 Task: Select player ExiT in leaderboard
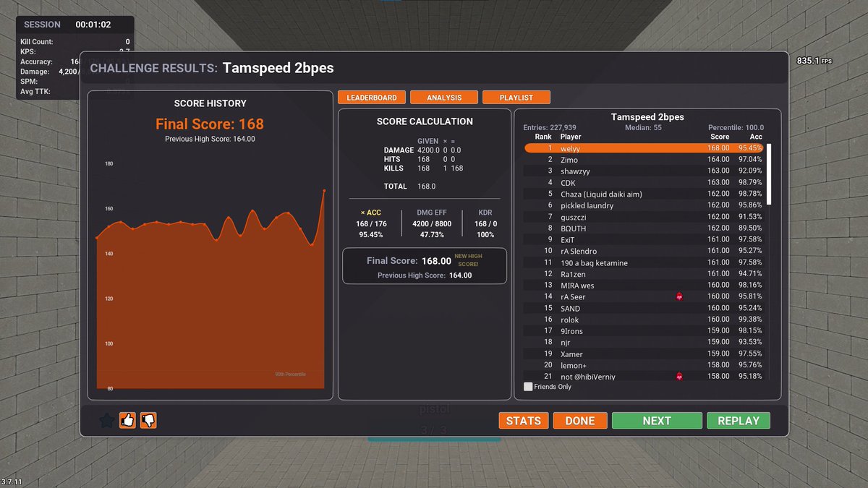pyautogui.click(x=644, y=239)
